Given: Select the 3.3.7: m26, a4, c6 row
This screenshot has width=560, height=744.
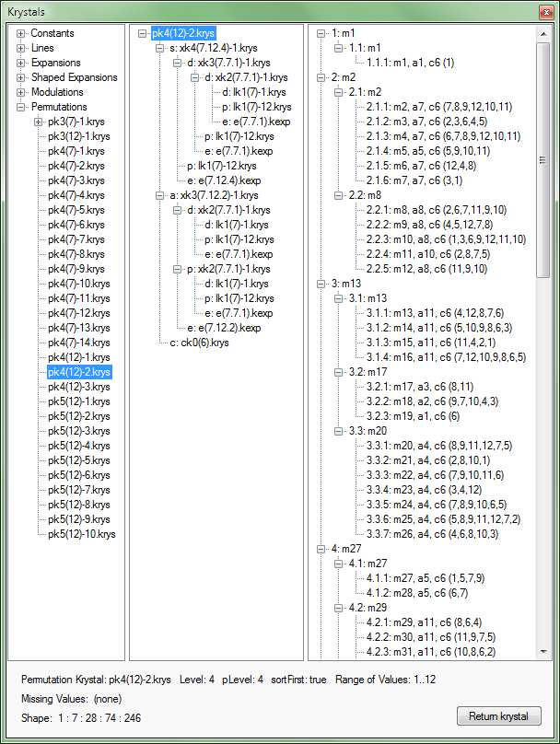Looking at the screenshot, I should (432, 534).
